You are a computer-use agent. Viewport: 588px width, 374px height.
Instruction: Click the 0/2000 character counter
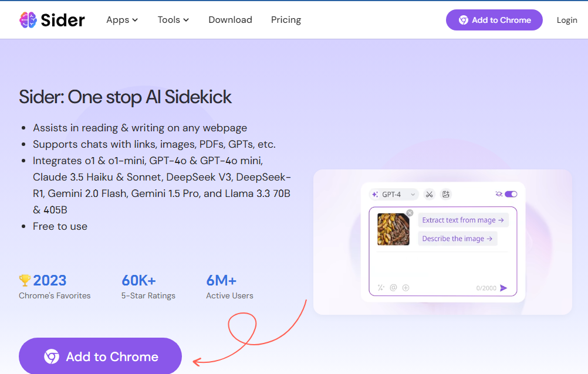(x=486, y=288)
